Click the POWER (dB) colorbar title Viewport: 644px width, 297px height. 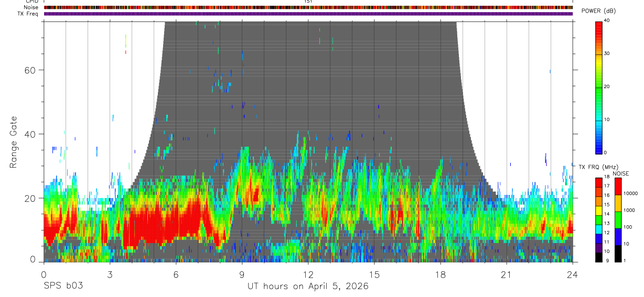point(598,10)
